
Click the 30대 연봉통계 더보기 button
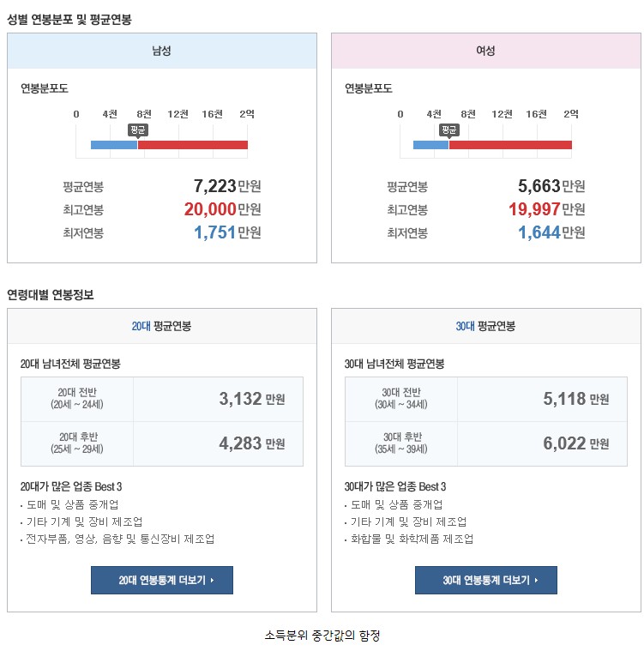point(485,580)
